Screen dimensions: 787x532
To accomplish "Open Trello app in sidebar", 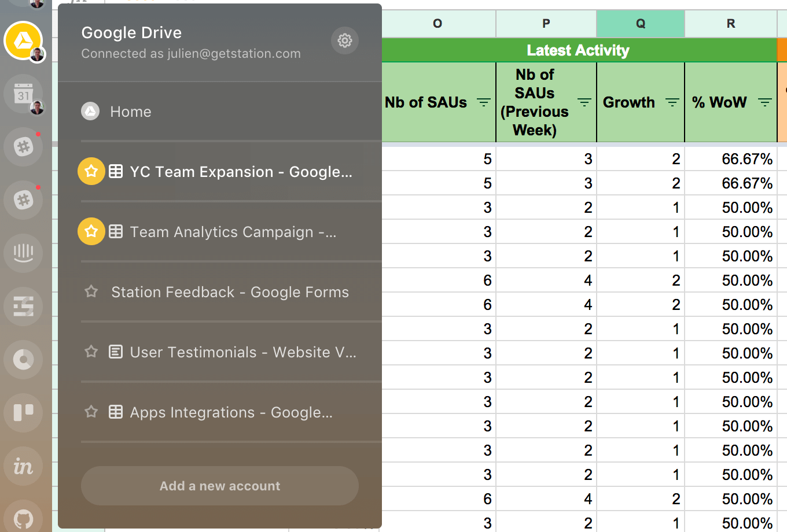I will pos(23,413).
